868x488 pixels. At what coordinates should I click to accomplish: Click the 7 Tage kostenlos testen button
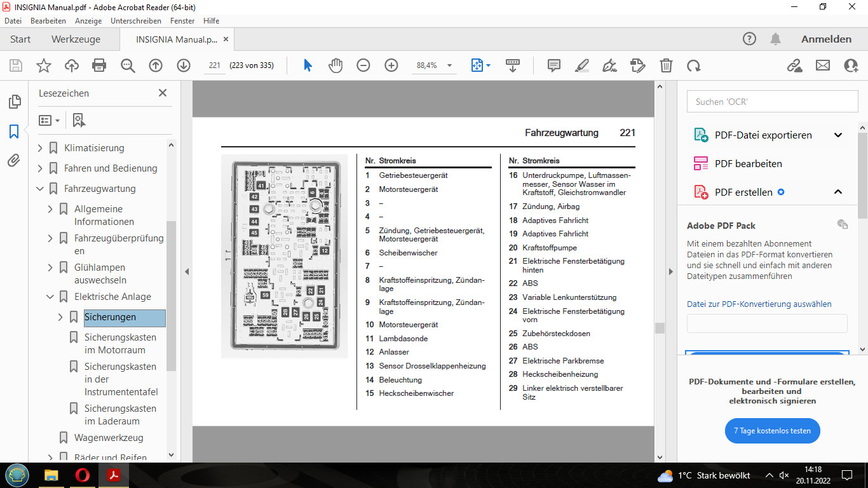coord(772,431)
